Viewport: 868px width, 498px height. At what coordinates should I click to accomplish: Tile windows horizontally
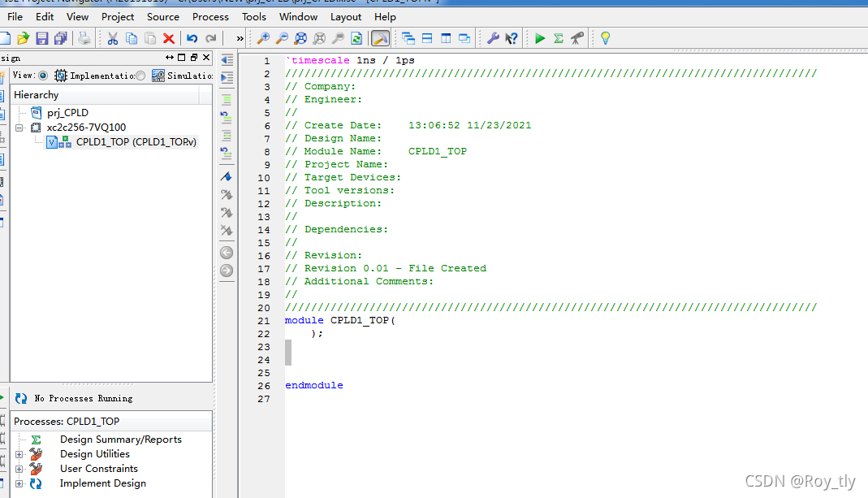[427, 38]
